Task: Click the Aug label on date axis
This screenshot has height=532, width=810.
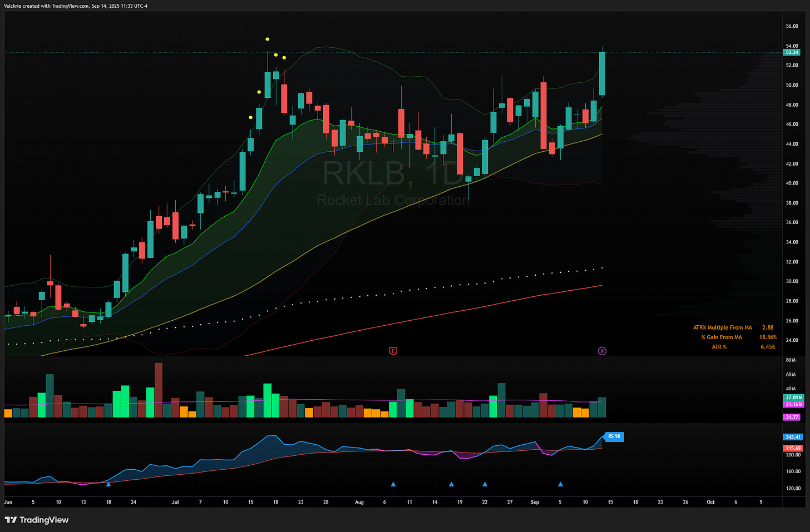Action: coord(359,502)
